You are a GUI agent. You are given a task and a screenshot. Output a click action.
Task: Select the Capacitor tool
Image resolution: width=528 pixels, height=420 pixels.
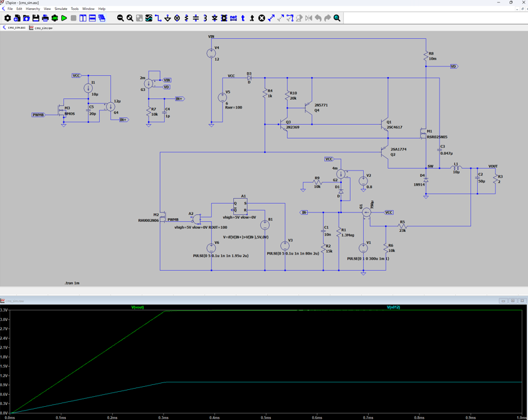tap(196, 18)
